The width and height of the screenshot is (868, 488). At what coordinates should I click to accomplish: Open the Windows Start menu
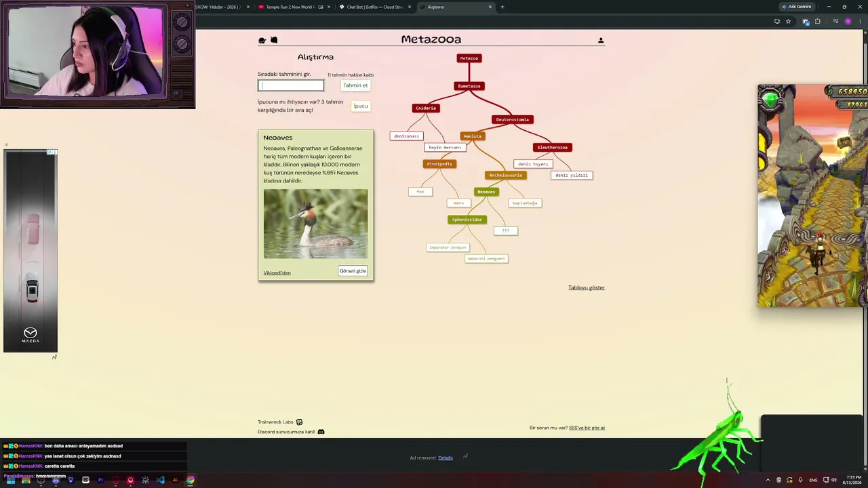coord(11,480)
